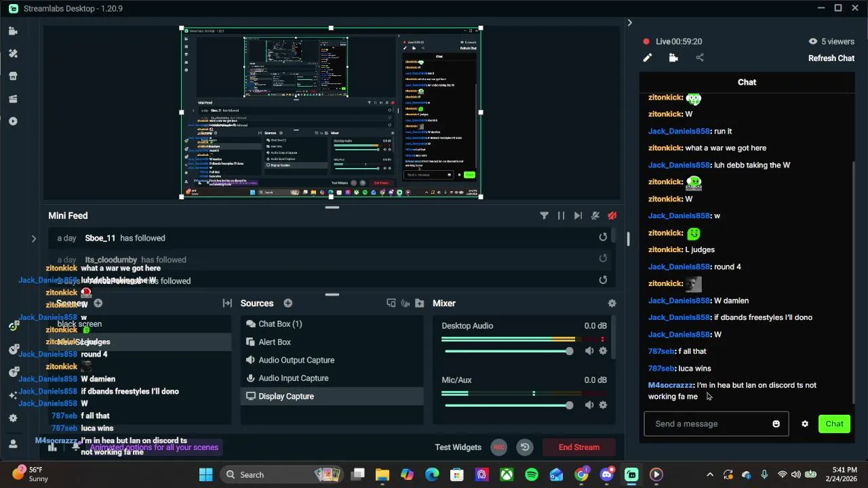
Task: Open Windows Start menu
Action: pyautogui.click(x=205, y=475)
